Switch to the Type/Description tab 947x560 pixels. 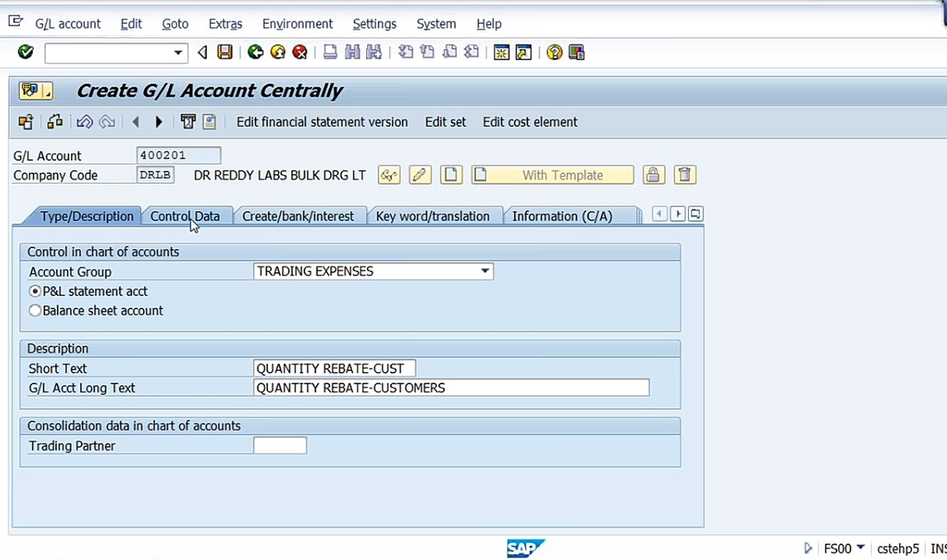[x=87, y=216]
